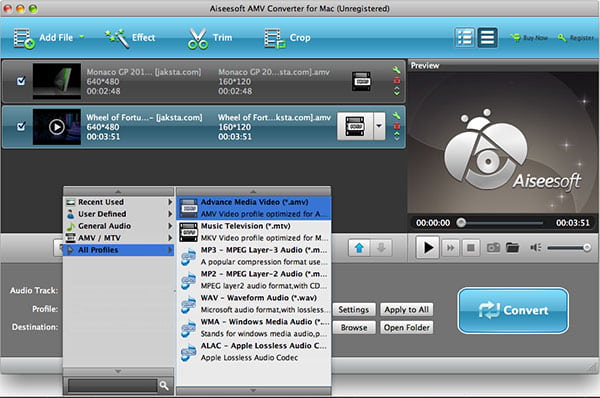
Task: Open the Add File dropdown arrow
Action: pos(82,37)
